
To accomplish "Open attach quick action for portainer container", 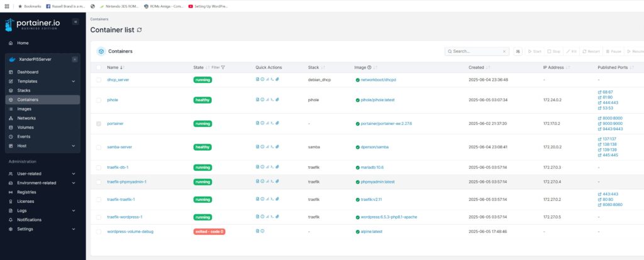I will click(277, 123).
